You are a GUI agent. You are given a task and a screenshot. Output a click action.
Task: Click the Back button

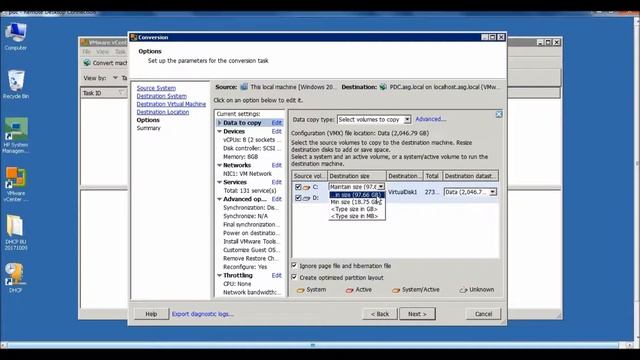tap(380, 314)
